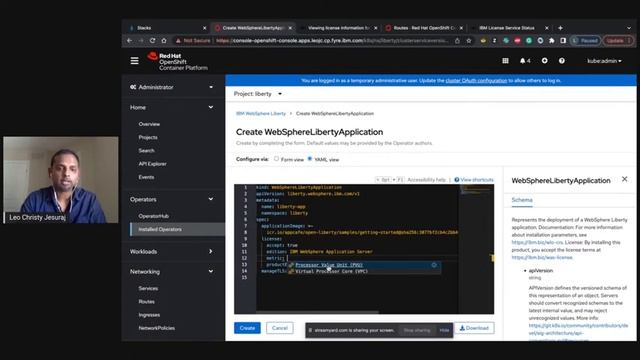Open the Administrator perspective switcher
Image resolution: width=640 pixels, height=360 pixels.
coord(172,87)
